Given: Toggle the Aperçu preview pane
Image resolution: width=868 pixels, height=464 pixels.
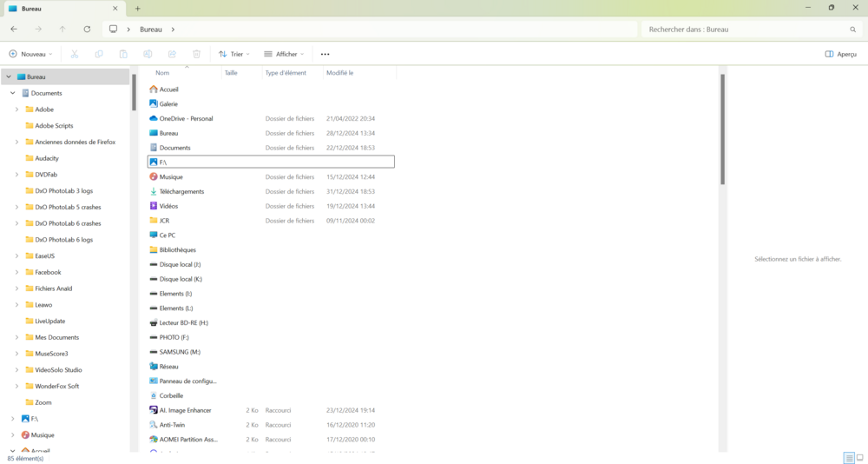Looking at the screenshot, I should tap(840, 54).
